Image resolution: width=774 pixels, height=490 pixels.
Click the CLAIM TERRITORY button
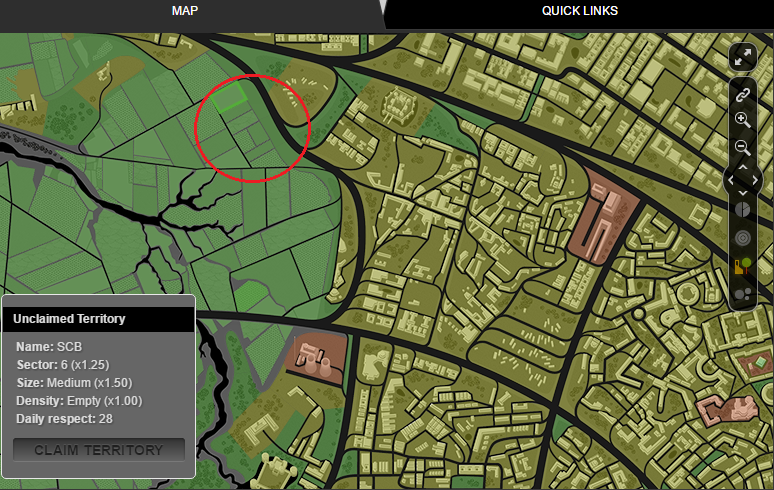pyautogui.click(x=99, y=450)
